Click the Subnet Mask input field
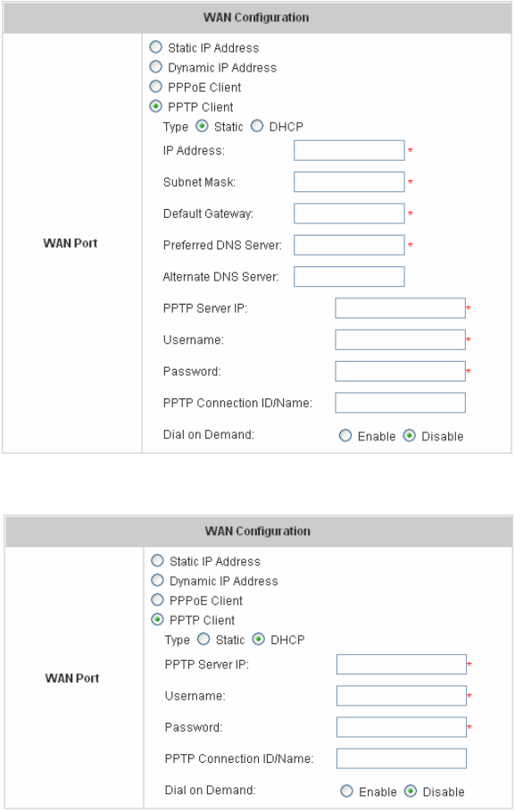Viewport: 515px width, 812px height. [x=349, y=182]
